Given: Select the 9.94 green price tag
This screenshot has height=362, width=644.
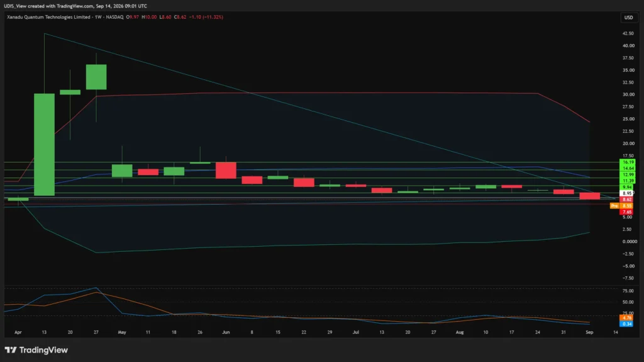Looking at the screenshot, I should [627, 187].
